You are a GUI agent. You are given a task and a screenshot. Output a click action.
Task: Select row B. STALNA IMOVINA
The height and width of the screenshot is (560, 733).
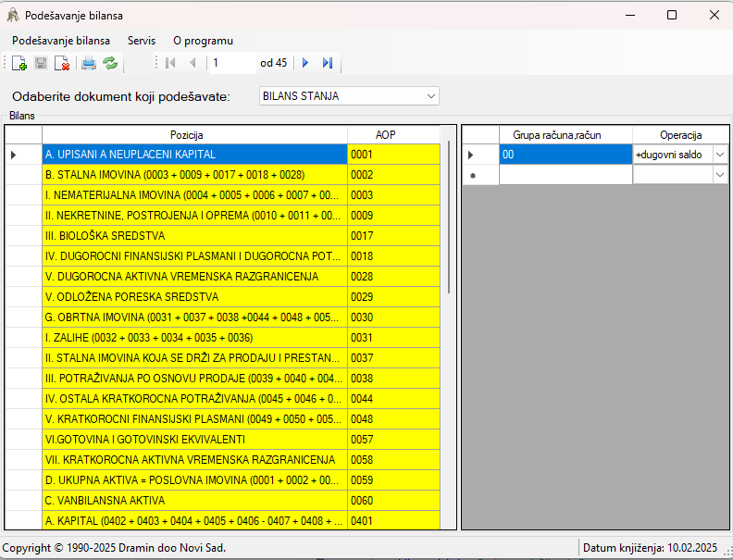pos(194,175)
